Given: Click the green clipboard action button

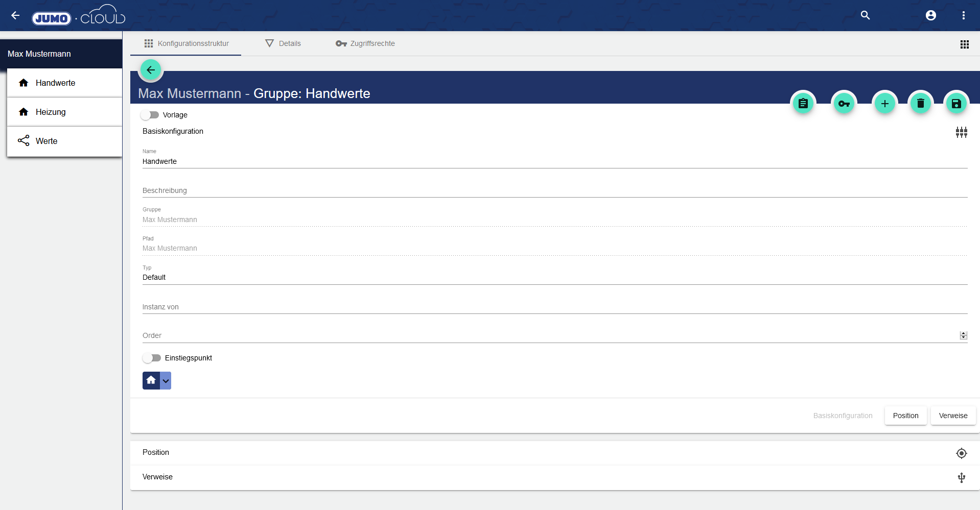Looking at the screenshot, I should pos(803,104).
